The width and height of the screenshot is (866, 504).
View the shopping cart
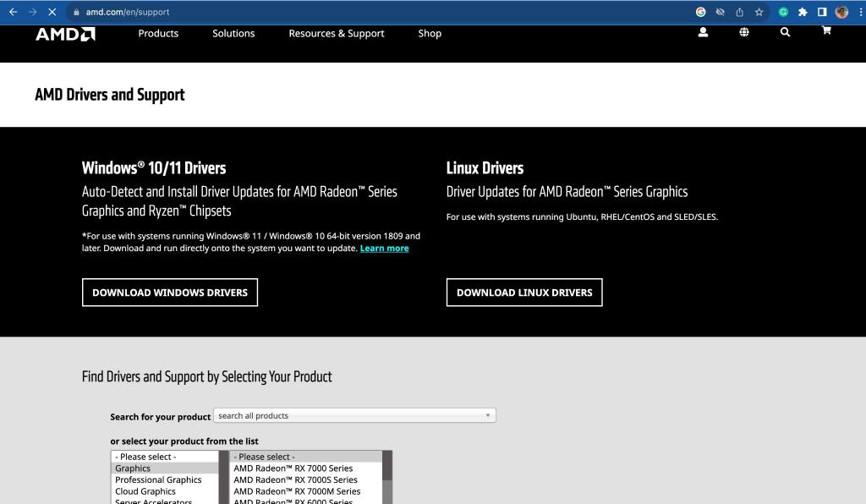(x=825, y=31)
